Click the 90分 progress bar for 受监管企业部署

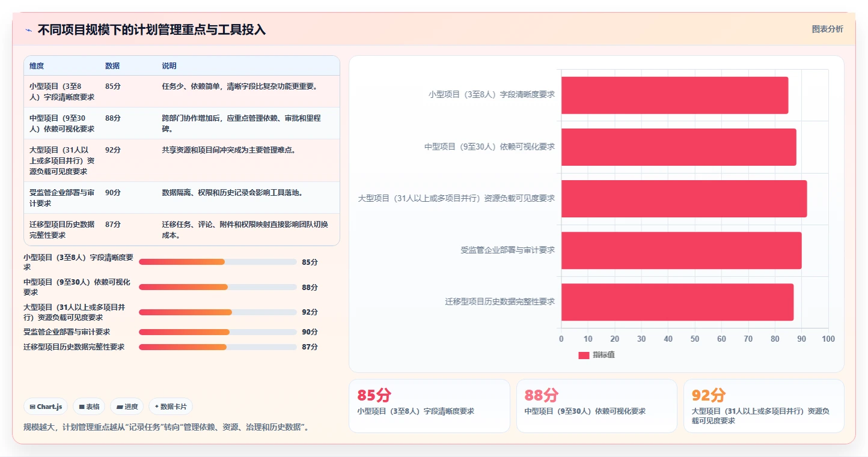tap(218, 332)
